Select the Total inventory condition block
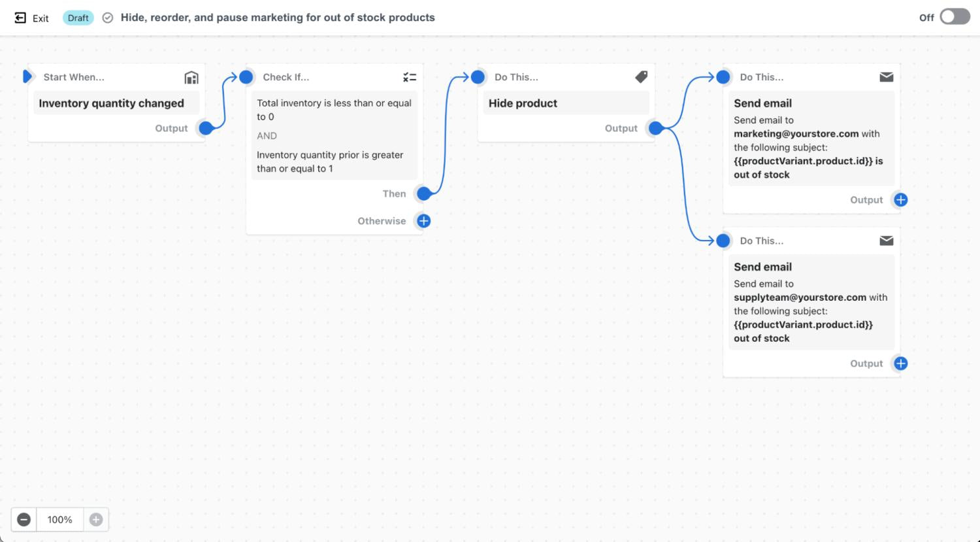Viewport: 980px width, 542px height. click(334, 110)
